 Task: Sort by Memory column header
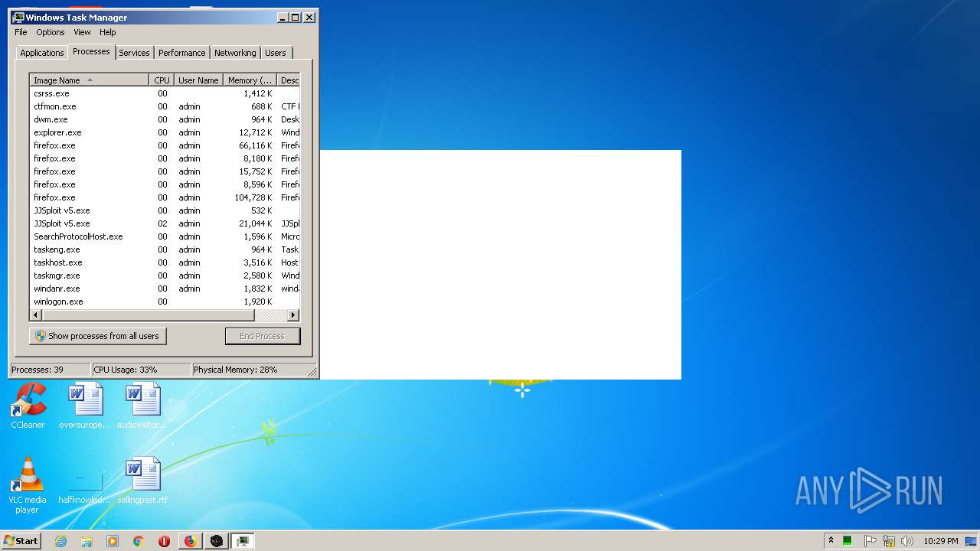click(x=250, y=80)
